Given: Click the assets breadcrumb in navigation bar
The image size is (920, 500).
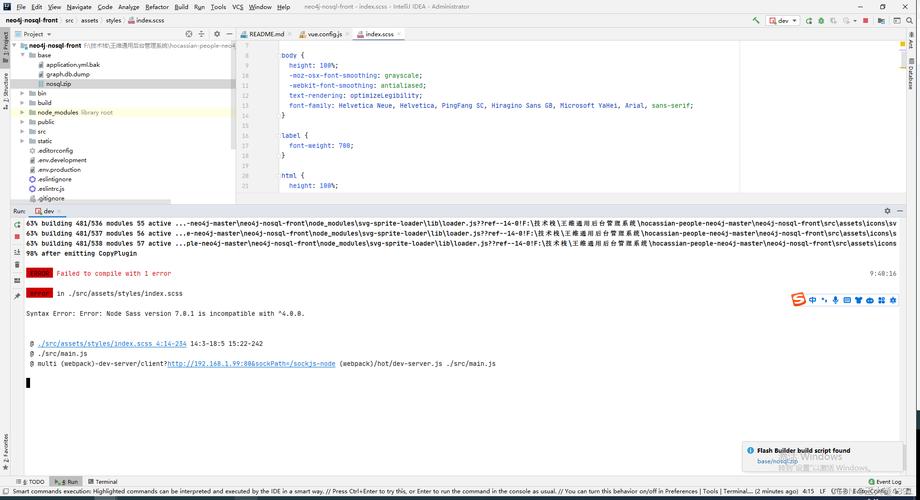Looking at the screenshot, I should tap(89, 21).
